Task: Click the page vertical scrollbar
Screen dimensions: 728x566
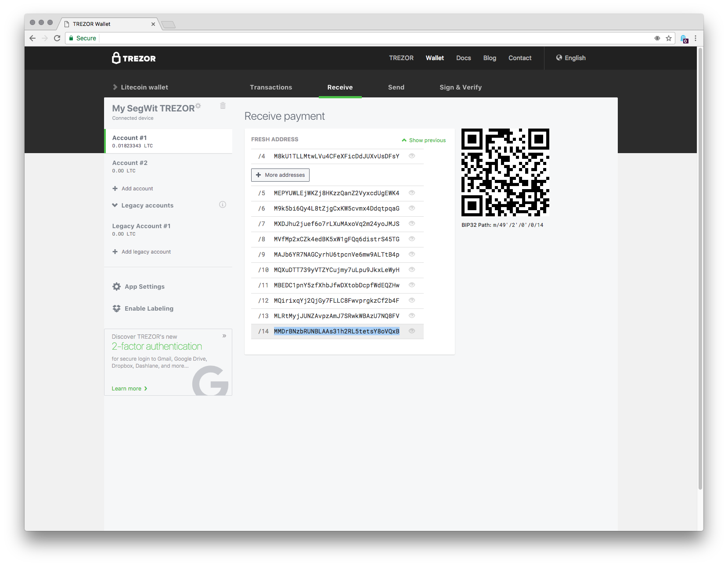Action: 700,268
